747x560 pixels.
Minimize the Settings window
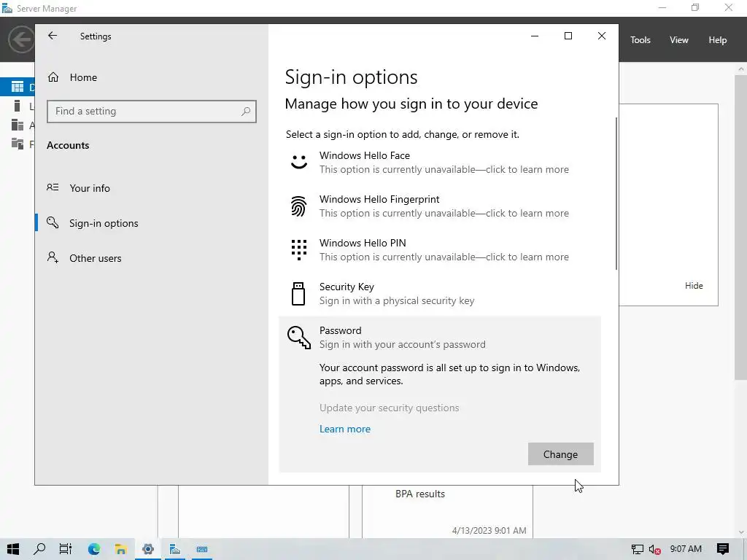pyautogui.click(x=535, y=36)
